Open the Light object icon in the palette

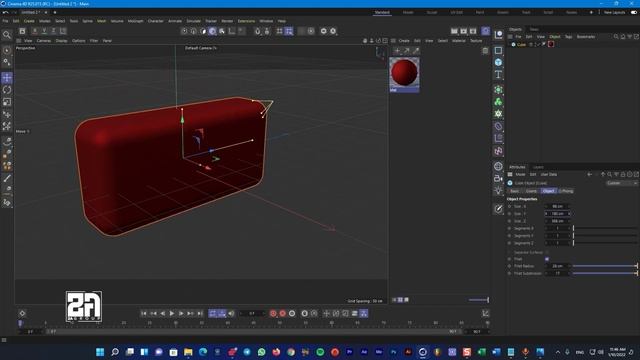click(498, 191)
